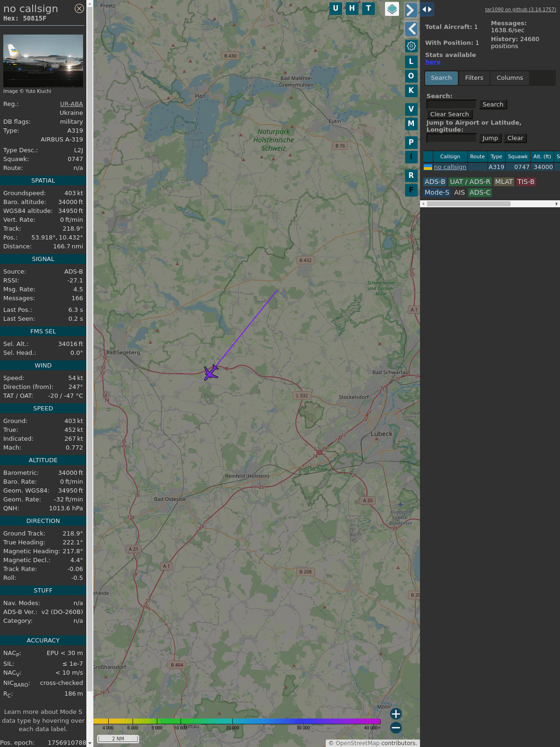Toggle the Mode-S source legend

pos(437,193)
